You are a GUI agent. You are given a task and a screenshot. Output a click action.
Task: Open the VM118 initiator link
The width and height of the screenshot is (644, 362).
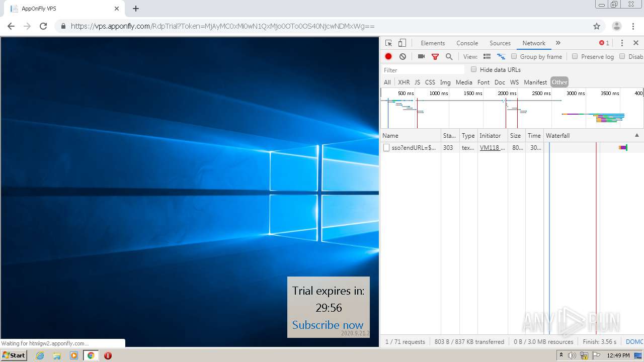(x=492, y=148)
